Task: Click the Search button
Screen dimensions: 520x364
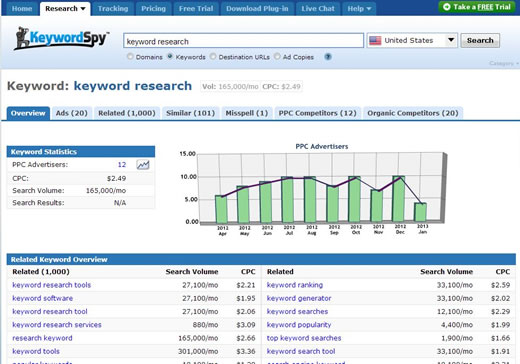Action: (x=480, y=41)
